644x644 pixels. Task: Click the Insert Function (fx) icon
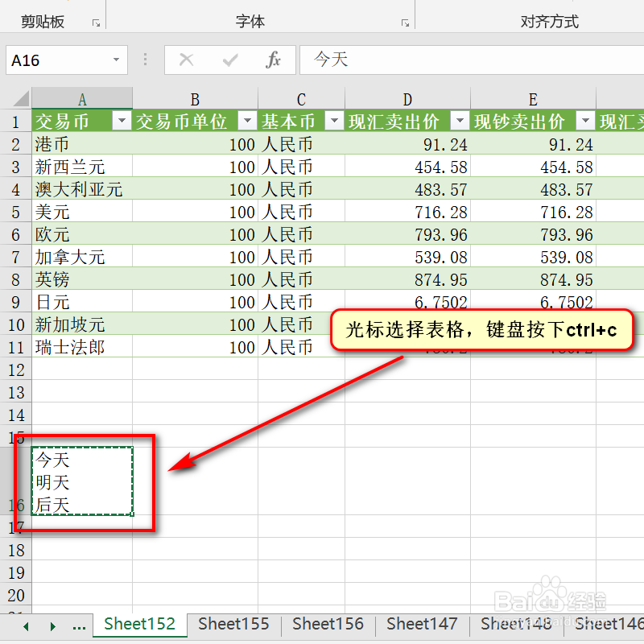272,60
